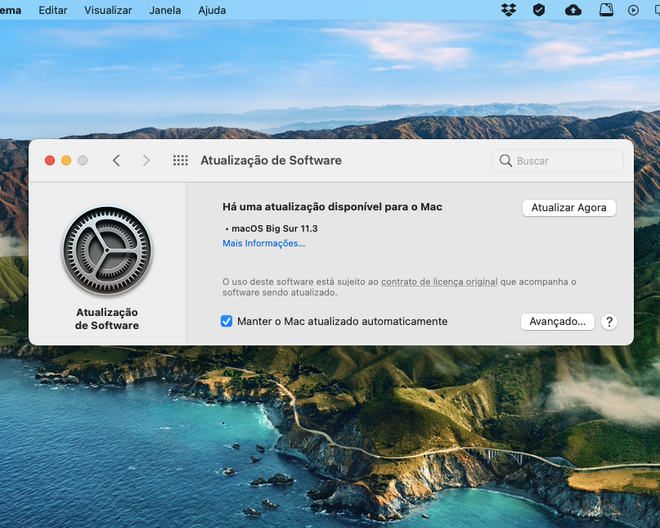Screen dimensions: 660x528
Task: Open the disk drive menu bar icon
Action: coord(606,10)
